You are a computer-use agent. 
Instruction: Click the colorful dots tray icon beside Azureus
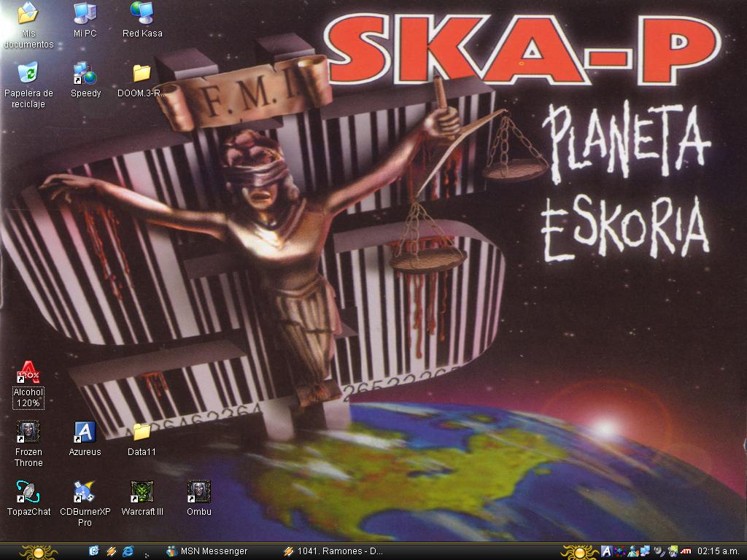tap(620, 551)
